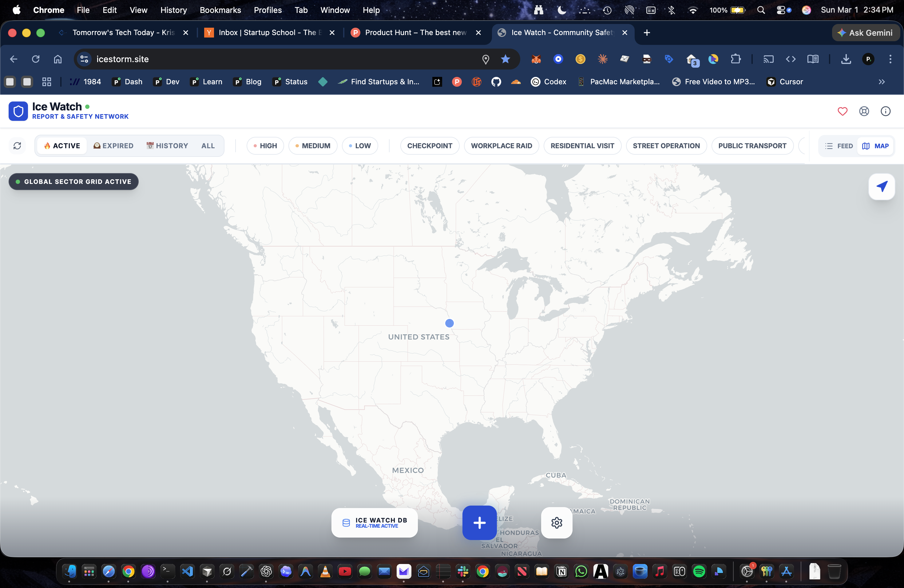Switch to the Product Hunt tab
Image resolution: width=904 pixels, height=588 pixels.
(x=410, y=33)
